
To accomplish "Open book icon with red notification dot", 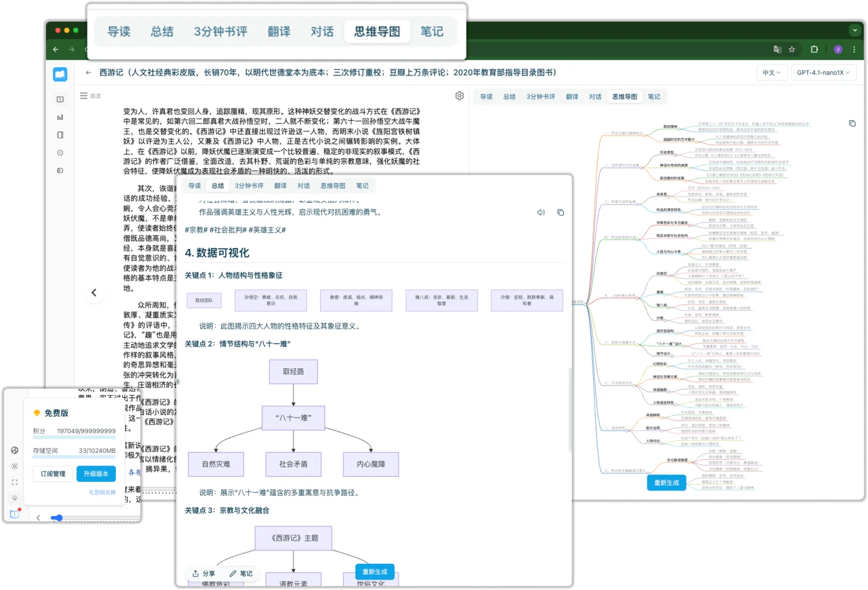I will pyautogui.click(x=15, y=514).
